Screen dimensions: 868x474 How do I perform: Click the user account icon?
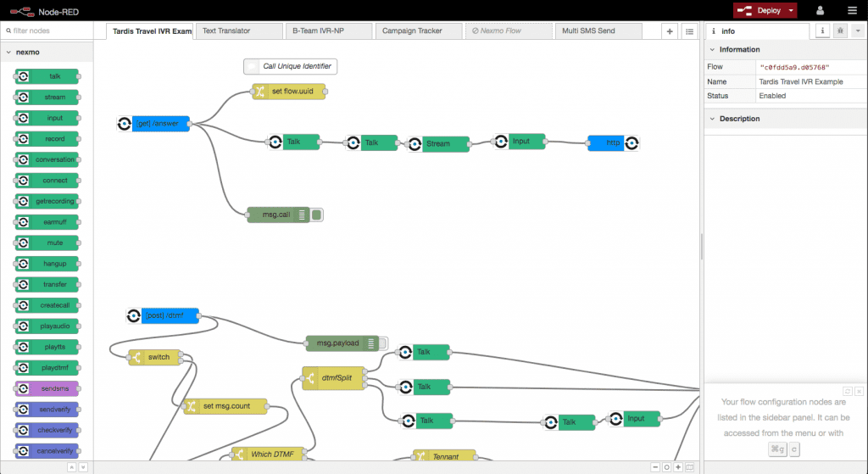(820, 10)
